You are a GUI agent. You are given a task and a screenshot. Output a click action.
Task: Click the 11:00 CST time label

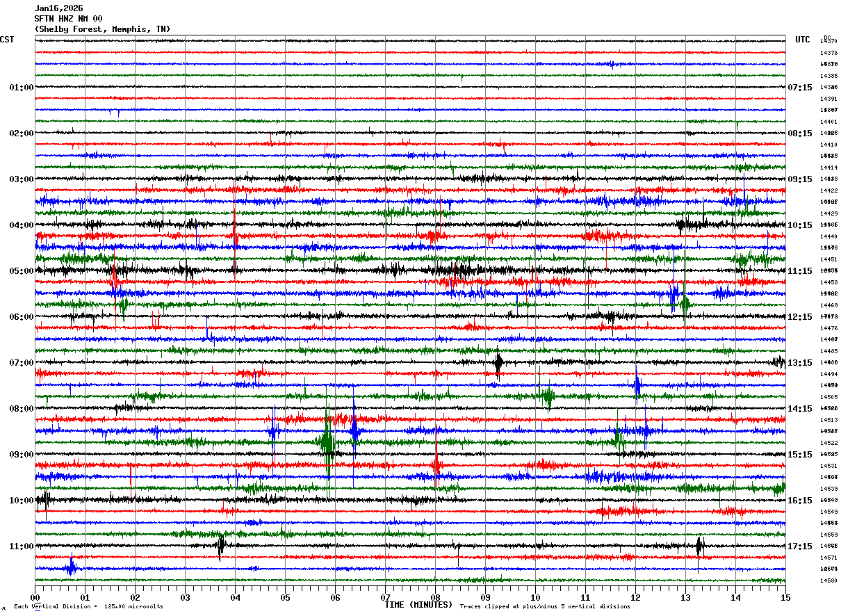click(22, 546)
